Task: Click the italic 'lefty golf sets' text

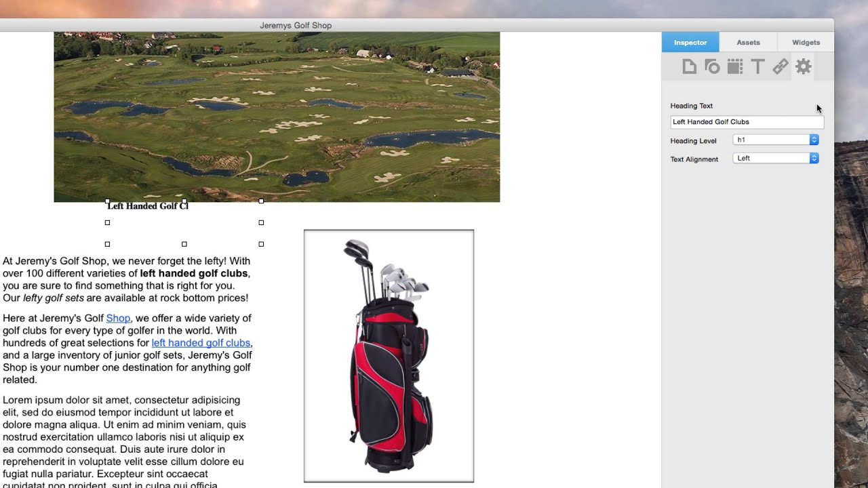Action: pos(54,298)
